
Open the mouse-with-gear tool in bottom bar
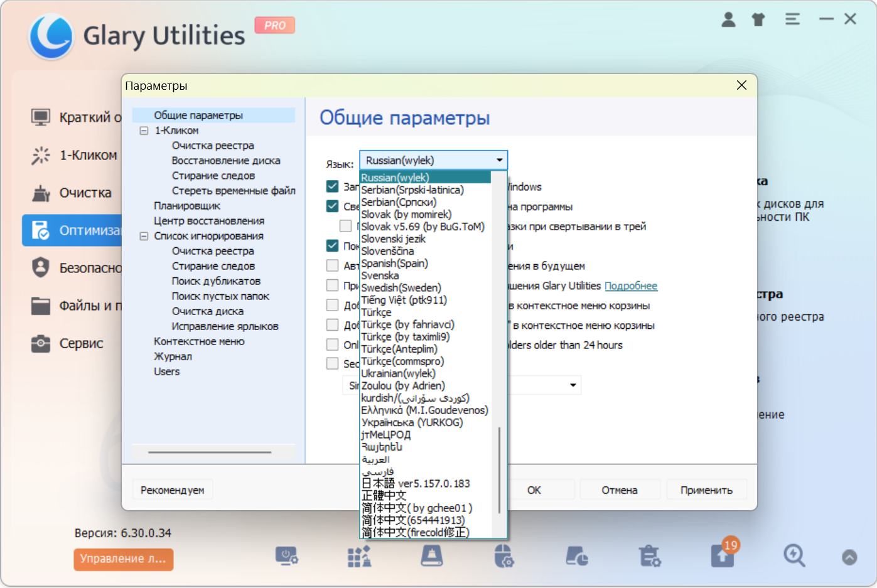503,556
